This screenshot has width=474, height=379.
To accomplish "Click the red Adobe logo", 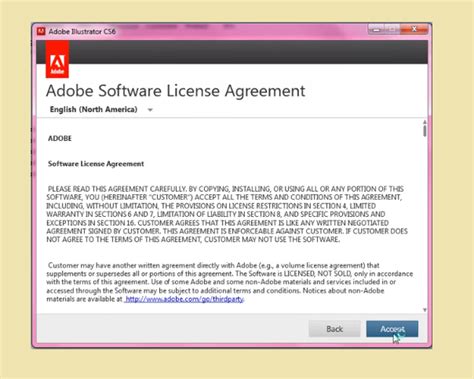I will (57, 59).
